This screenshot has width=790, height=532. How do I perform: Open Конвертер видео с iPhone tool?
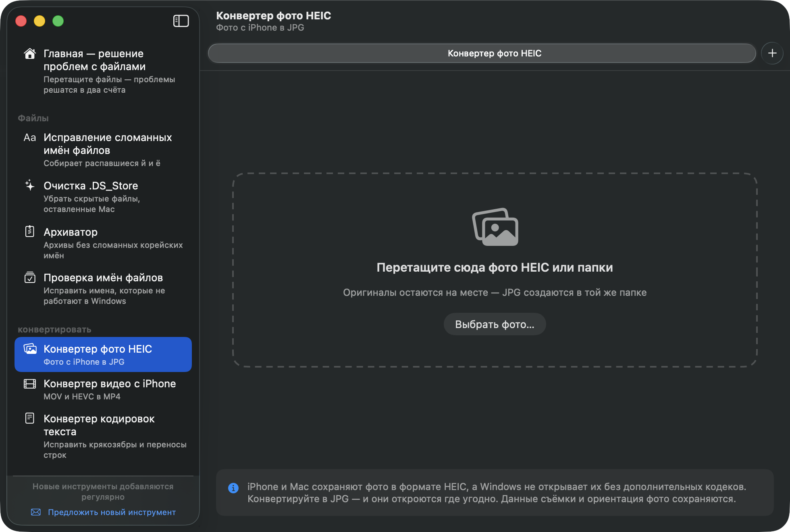pos(103,389)
